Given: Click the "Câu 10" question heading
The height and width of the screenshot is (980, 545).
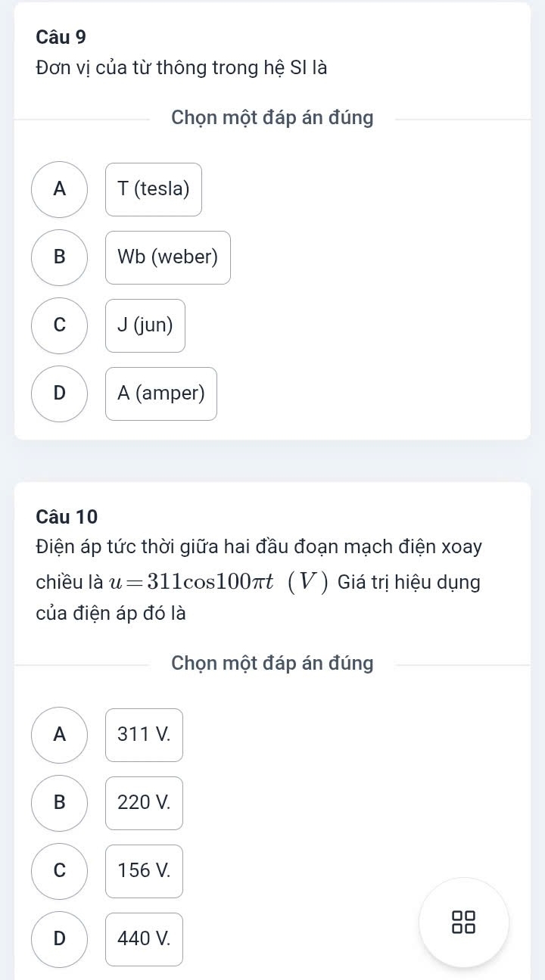Looking at the screenshot, I should coord(67,517).
